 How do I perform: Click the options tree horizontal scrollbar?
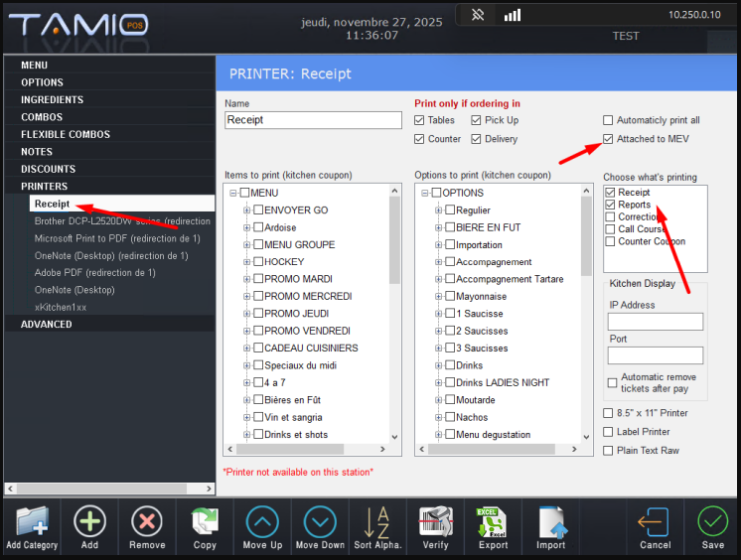(x=491, y=450)
